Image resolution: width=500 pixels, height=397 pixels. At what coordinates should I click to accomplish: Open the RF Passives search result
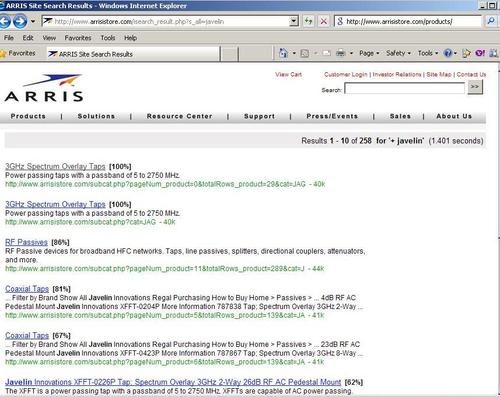26,242
